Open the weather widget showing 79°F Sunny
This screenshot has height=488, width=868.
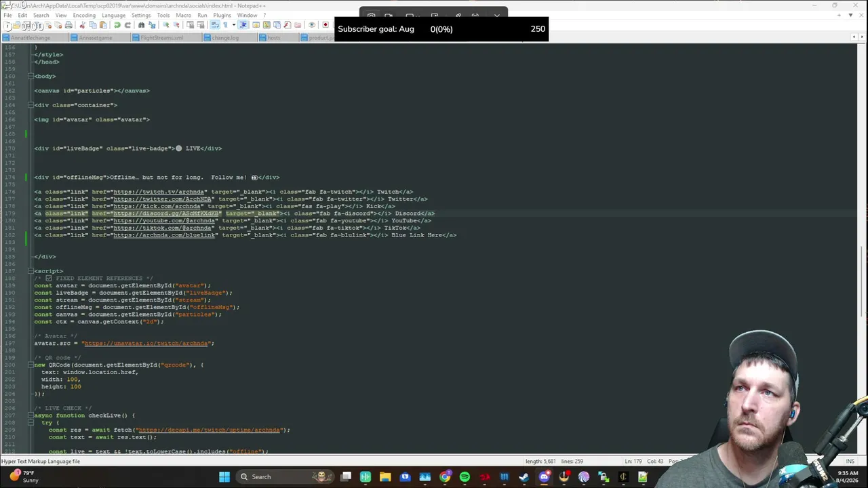tap(24, 476)
